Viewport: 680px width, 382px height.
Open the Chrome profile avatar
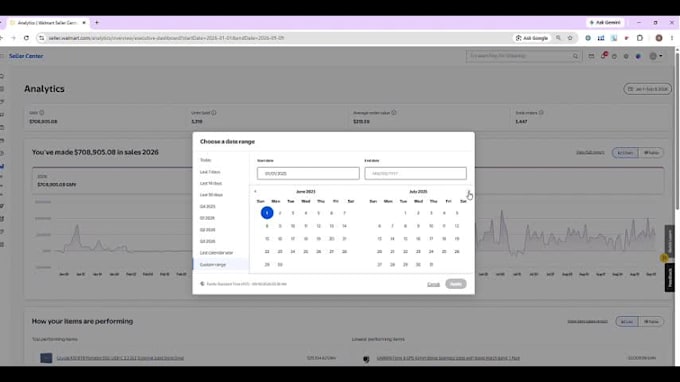point(659,38)
